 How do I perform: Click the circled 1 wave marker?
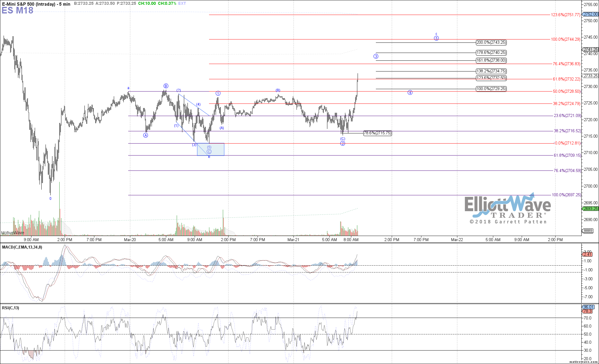(218, 93)
